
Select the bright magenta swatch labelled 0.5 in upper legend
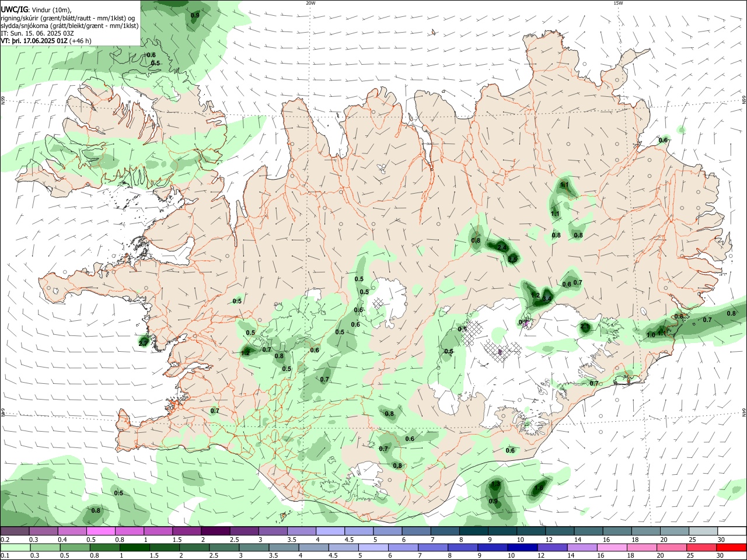click(x=100, y=531)
